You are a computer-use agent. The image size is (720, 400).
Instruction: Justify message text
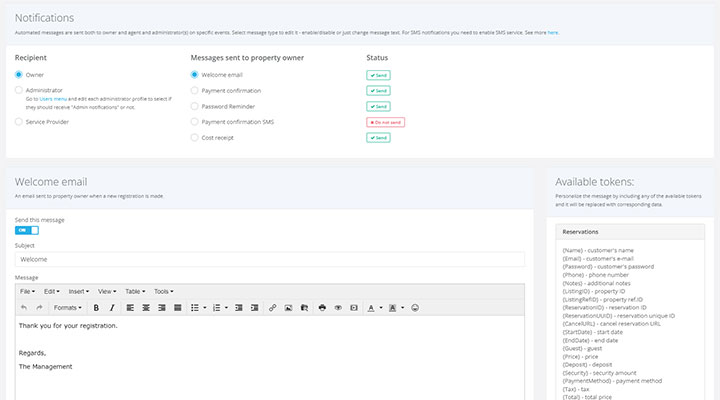pyautogui.click(x=178, y=308)
